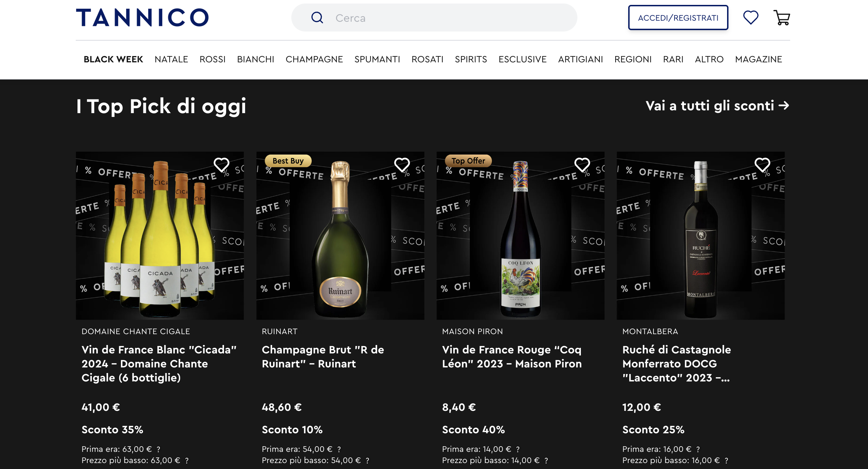Open help icon next to Prezzo più basso 54,00 €
The height and width of the screenshot is (469, 868).
pos(367,461)
